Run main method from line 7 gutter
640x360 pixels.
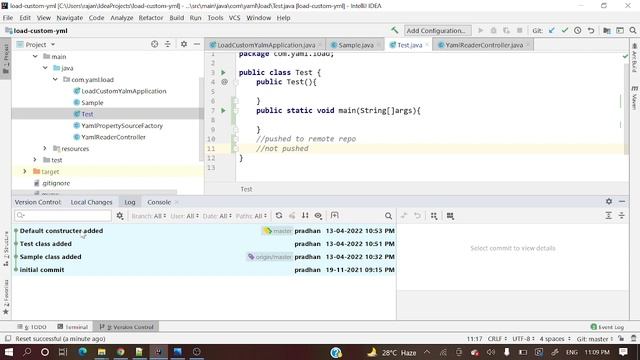[223, 110]
